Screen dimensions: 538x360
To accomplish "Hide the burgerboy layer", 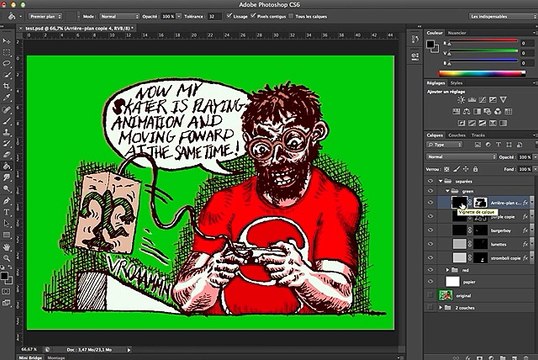I will click(430, 230).
